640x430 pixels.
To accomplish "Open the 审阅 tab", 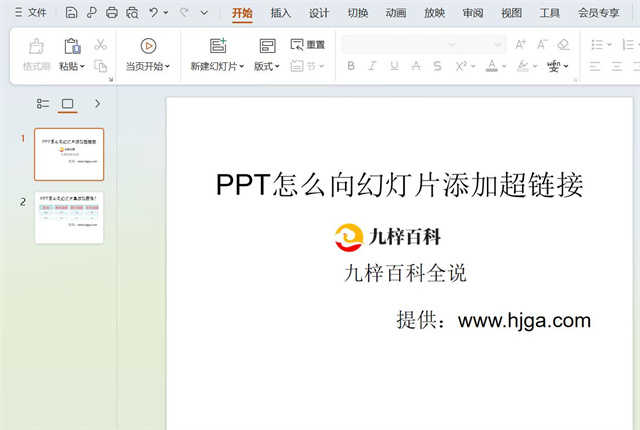I will (473, 13).
